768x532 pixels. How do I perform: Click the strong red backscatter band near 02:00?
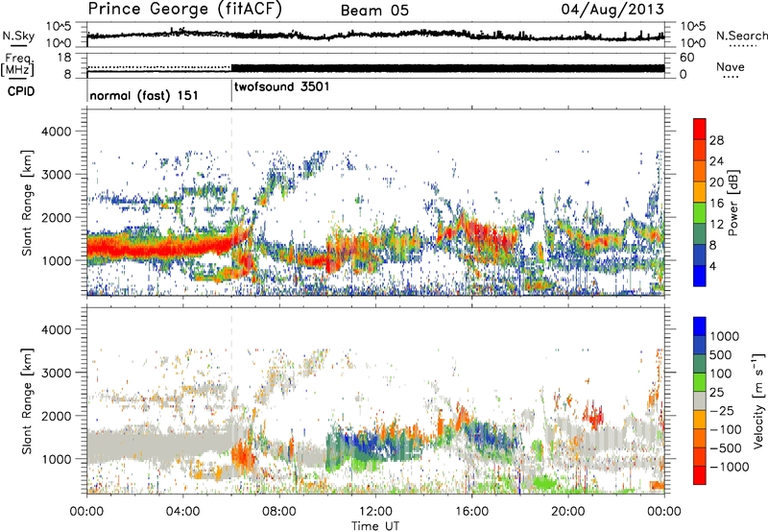[134, 249]
